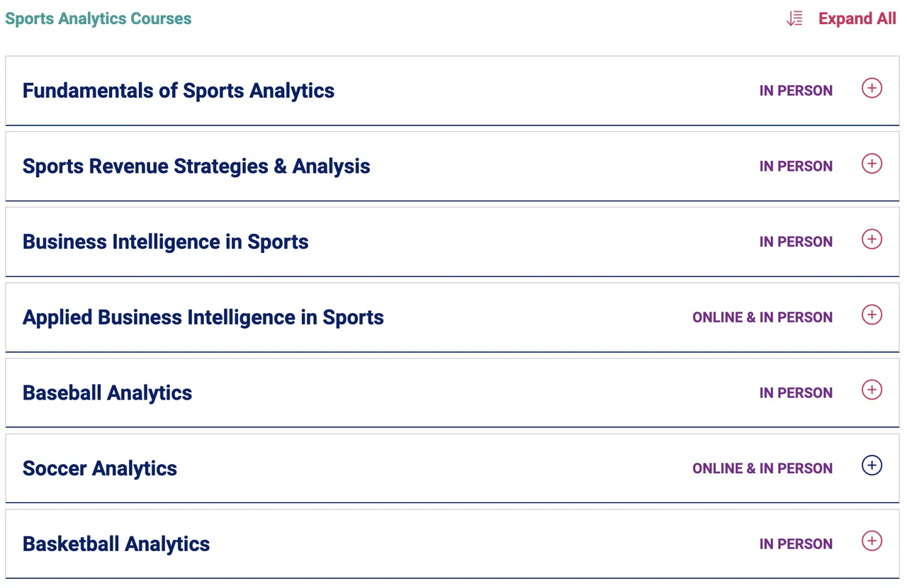Click plus icon for Sports Revenue Strategies
This screenshot has width=907, height=588.
[x=872, y=164]
